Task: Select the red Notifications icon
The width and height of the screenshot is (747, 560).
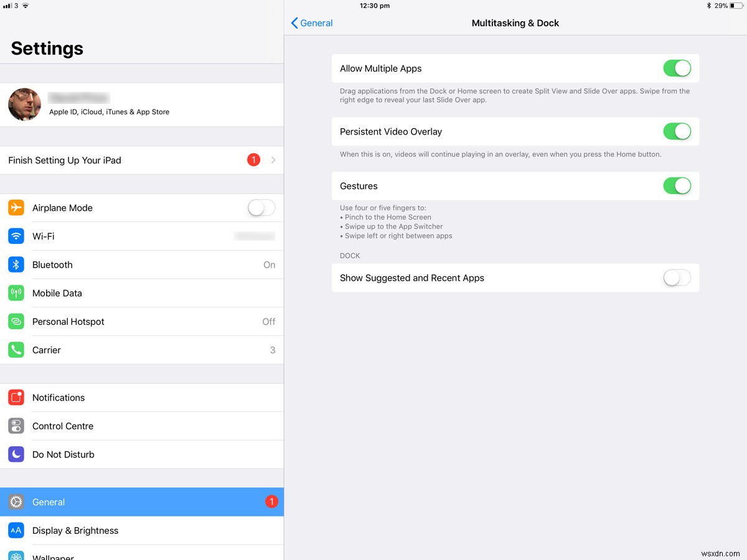Action: pos(16,398)
